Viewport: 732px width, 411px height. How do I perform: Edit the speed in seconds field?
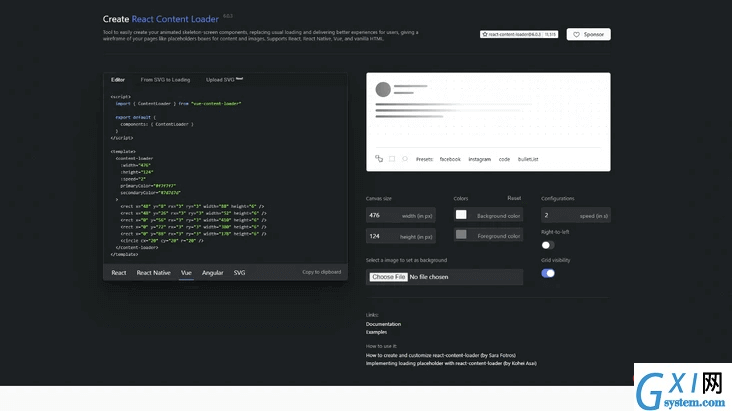click(x=576, y=215)
